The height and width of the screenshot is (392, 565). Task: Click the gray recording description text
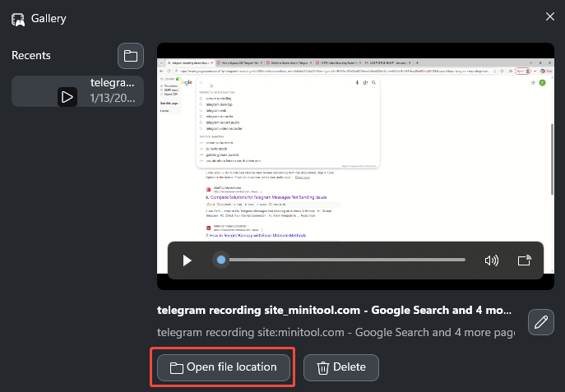point(336,332)
